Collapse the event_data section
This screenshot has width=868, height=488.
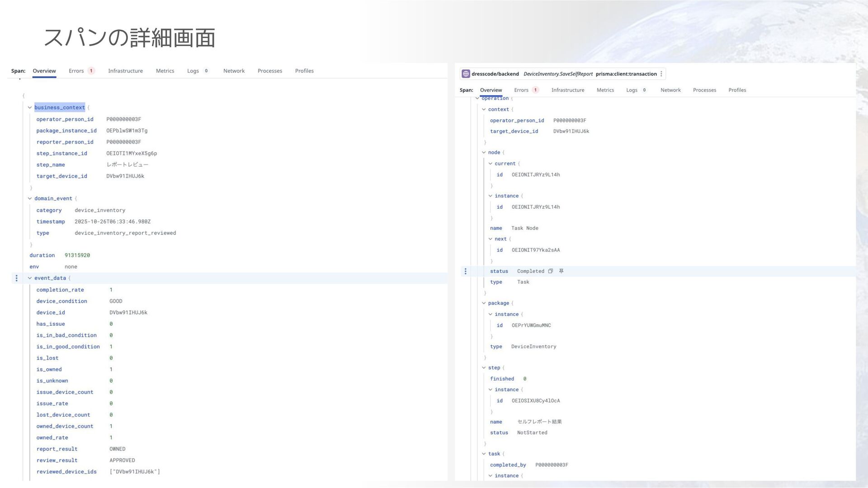(x=30, y=278)
